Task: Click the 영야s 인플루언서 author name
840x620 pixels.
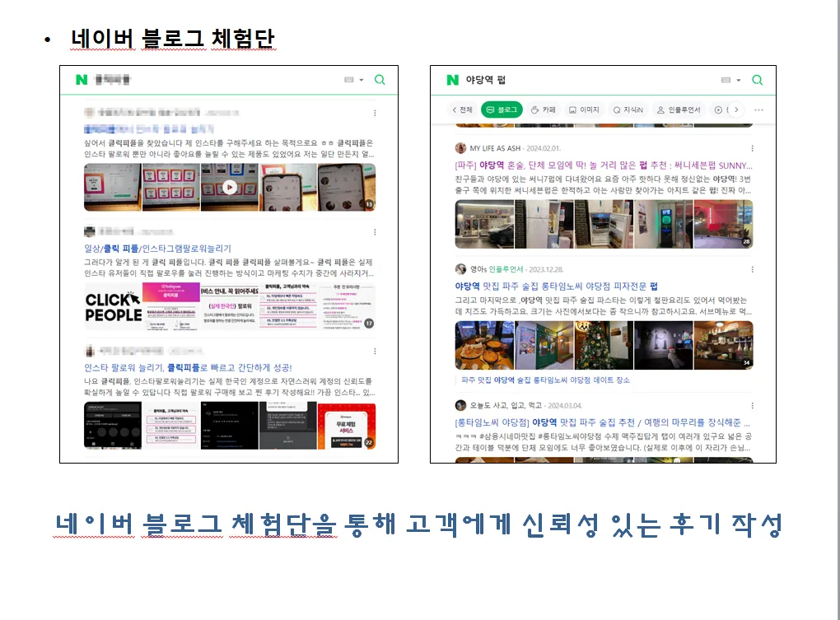Action: click(496, 269)
